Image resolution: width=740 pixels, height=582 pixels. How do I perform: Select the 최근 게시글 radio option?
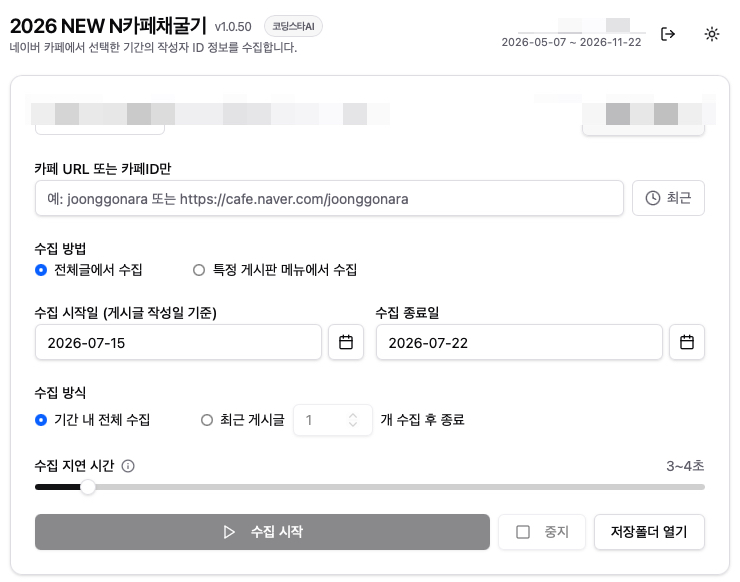pos(207,420)
